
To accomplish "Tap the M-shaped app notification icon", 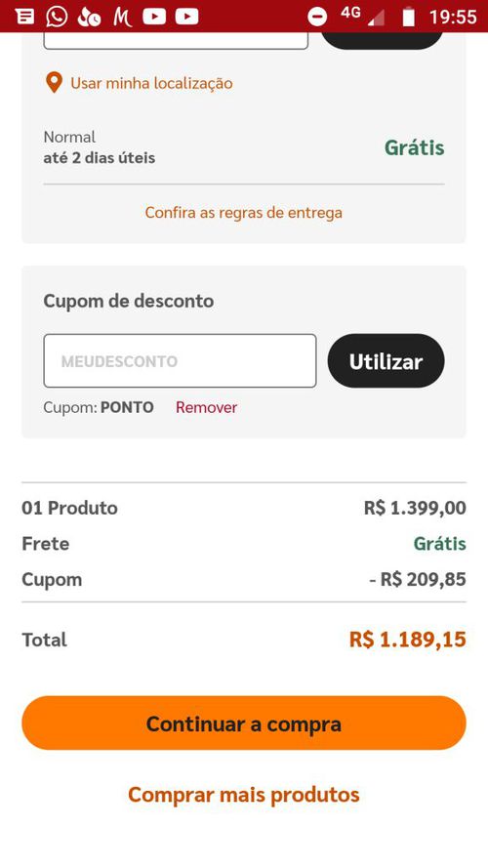I will pyautogui.click(x=122, y=18).
